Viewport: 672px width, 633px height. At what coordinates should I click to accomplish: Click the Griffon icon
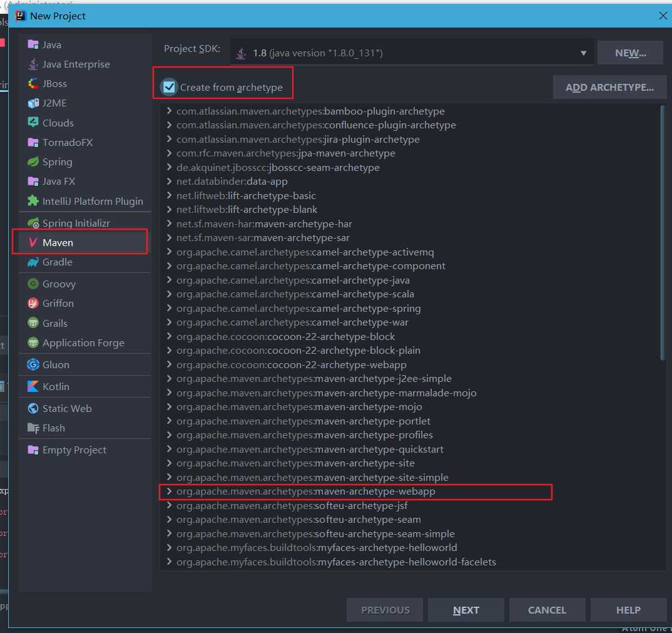click(x=33, y=304)
